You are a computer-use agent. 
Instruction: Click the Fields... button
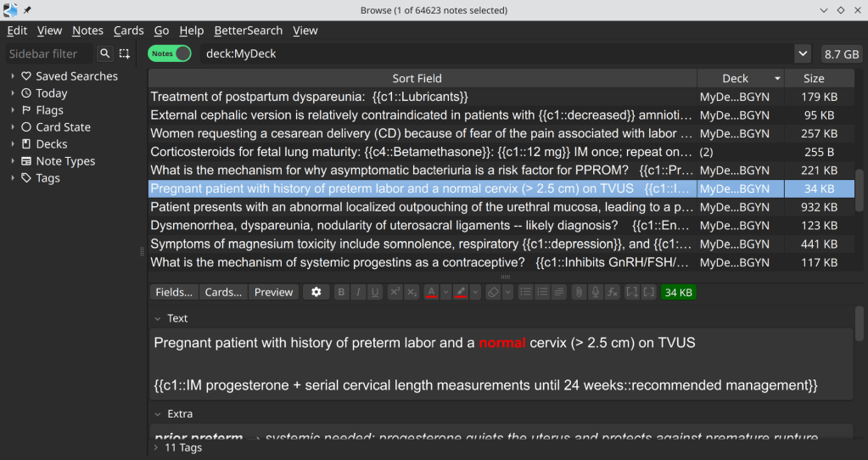point(174,292)
